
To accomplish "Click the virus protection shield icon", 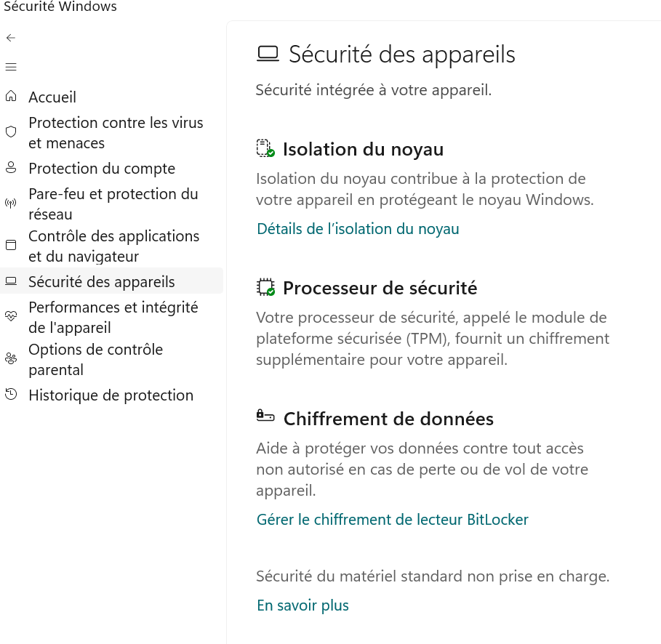I will [x=11, y=132].
